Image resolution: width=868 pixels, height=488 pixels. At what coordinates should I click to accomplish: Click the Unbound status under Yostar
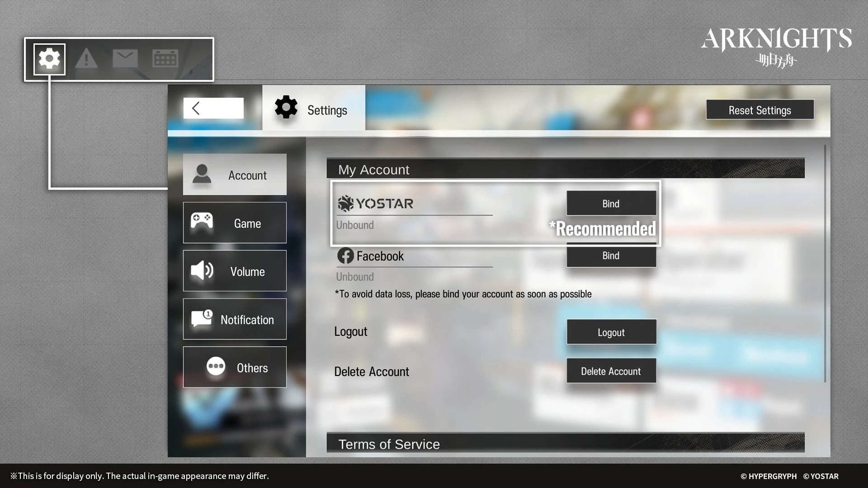click(355, 225)
